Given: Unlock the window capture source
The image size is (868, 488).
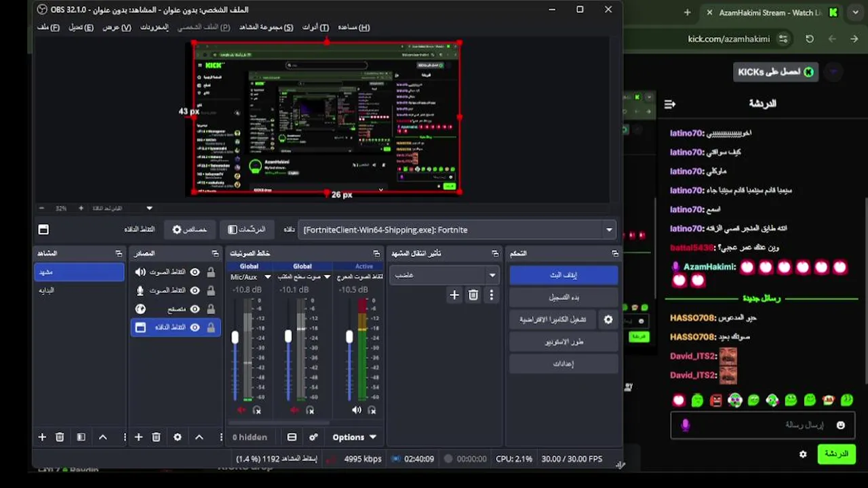Looking at the screenshot, I should click(211, 327).
